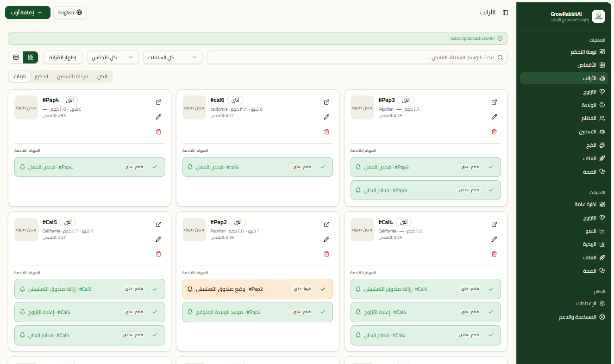Open لوحة التحكم in sidebar
Viewport: 614px width, 364px height.
(564, 52)
